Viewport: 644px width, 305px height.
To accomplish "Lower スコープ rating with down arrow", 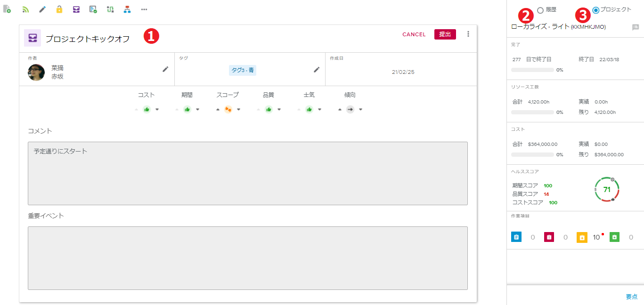I will (239, 110).
